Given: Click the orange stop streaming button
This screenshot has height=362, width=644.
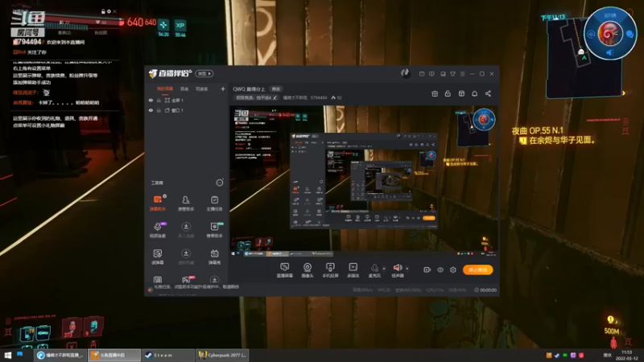Looking at the screenshot, I should (477, 269).
